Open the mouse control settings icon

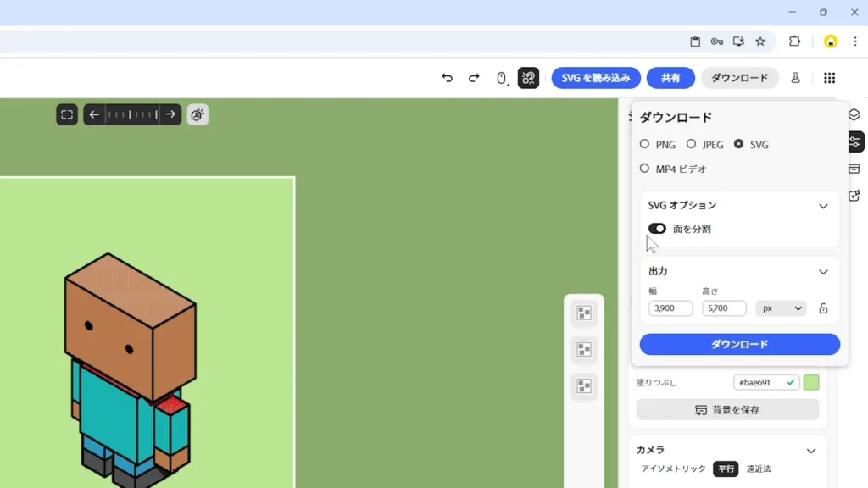(502, 78)
